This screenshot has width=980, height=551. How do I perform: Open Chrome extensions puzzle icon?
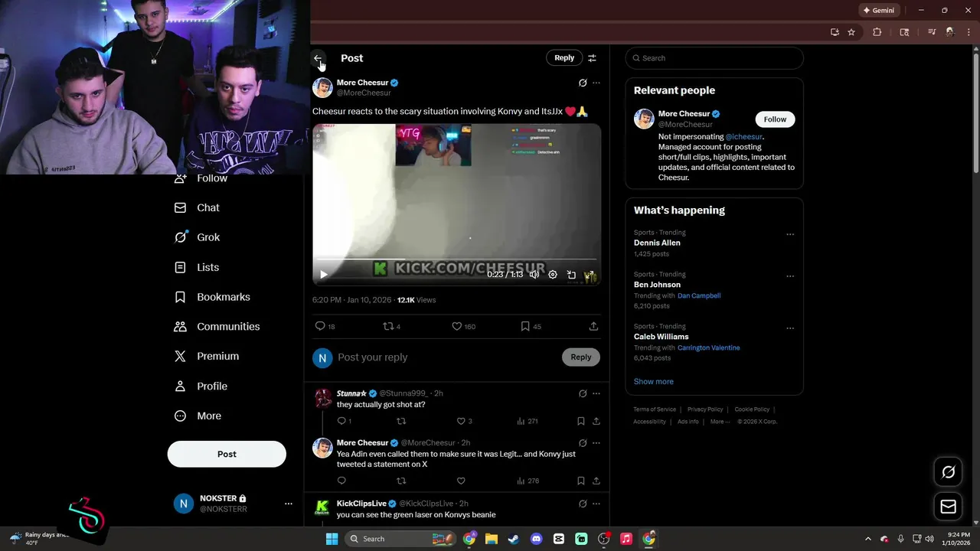pyautogui.click(x=877, y=32)
